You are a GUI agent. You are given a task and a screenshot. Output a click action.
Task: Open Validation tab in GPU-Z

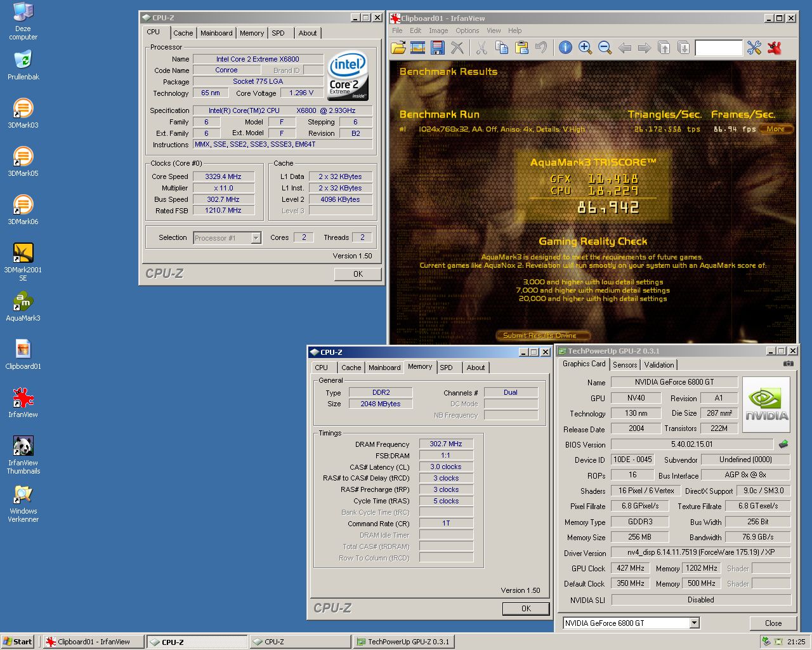tap(659, 364)
